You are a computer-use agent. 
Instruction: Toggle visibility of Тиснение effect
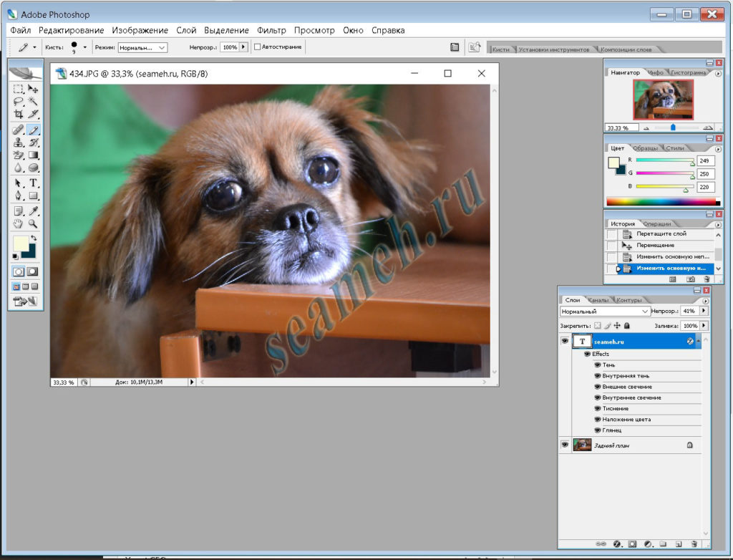point(598,408)
